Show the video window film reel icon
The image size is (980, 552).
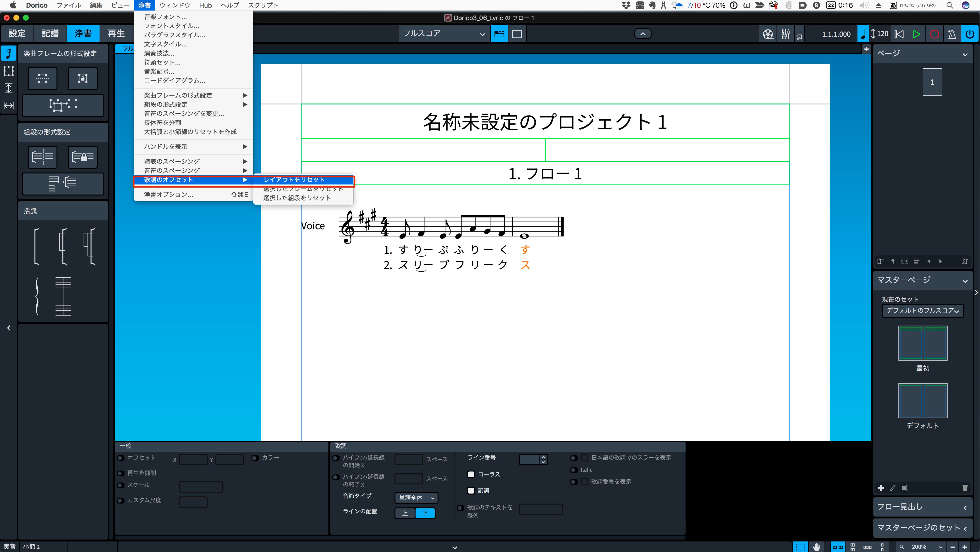[768, 34]
